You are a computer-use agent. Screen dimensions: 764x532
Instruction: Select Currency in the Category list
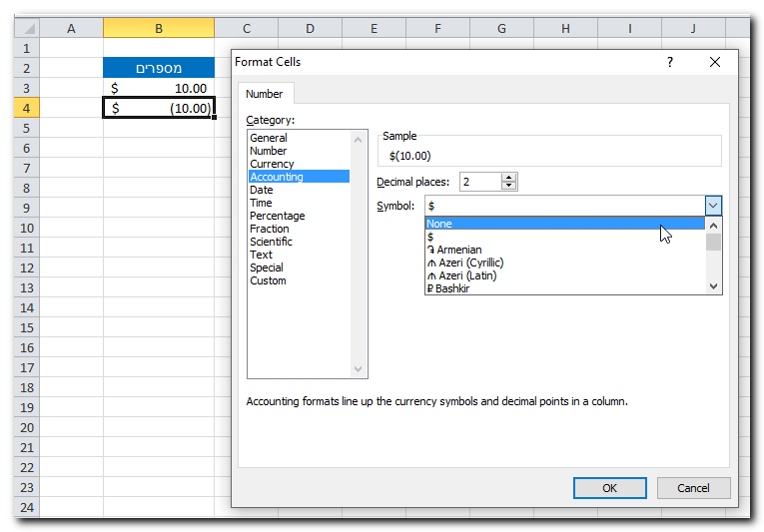point(272,164)
